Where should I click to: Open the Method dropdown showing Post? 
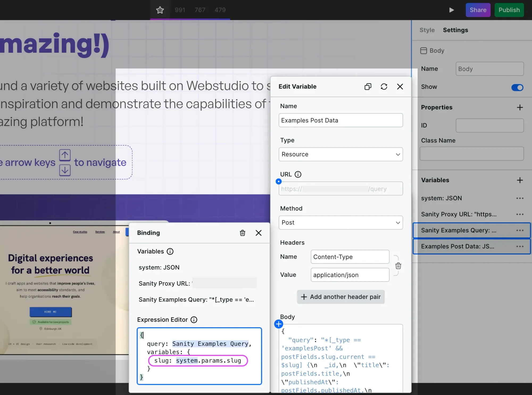click(x=340, y=223)
